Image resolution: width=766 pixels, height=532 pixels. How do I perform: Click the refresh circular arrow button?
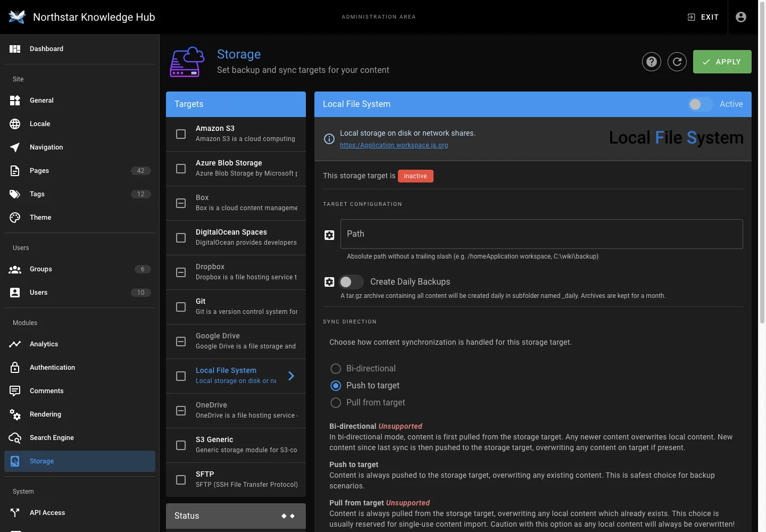point(677,62)
